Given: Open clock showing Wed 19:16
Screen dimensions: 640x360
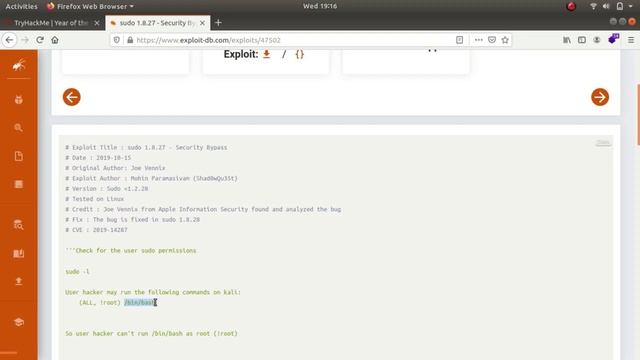Looking at the screenshot, I should point(320,6).
